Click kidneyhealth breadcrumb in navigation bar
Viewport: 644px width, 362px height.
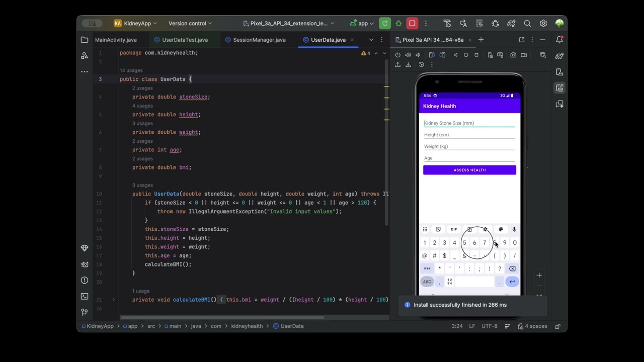247,326
